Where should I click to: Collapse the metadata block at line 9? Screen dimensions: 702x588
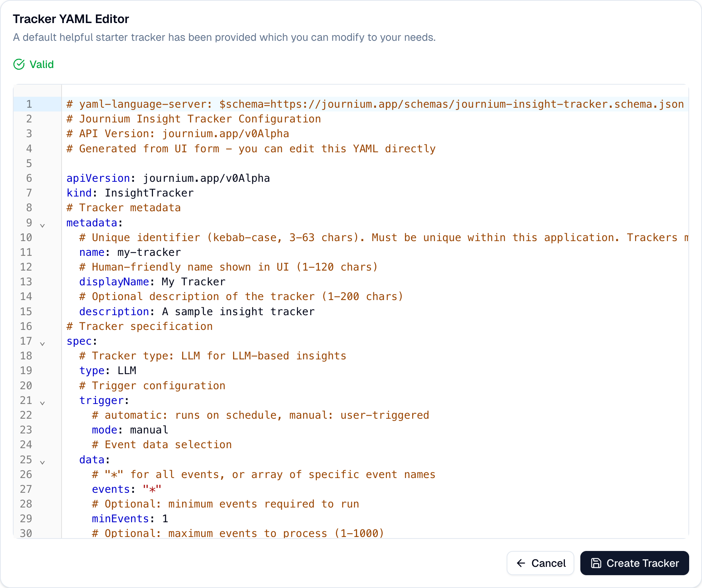pyautogui.click(x=43, y=225)
